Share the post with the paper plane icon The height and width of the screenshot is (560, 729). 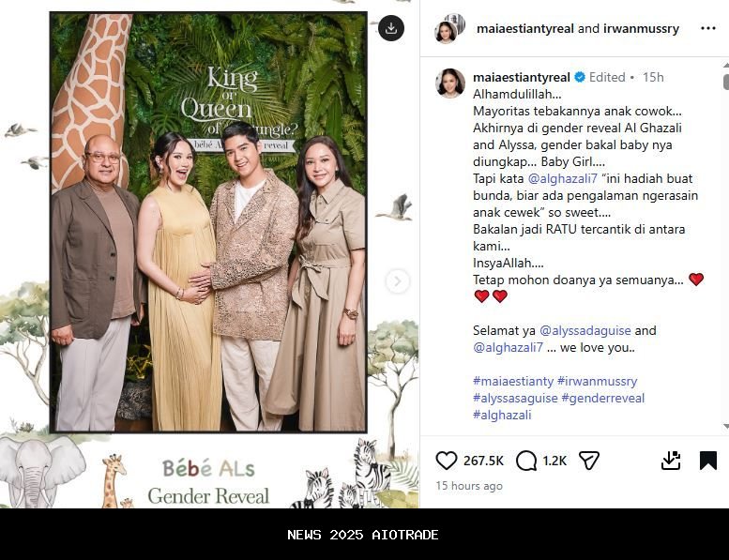coord(589,461)
